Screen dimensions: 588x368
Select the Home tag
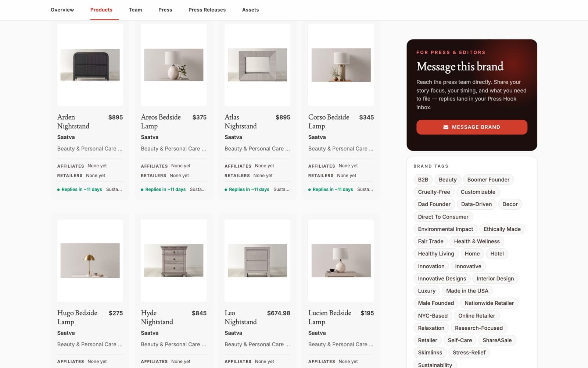472,254
